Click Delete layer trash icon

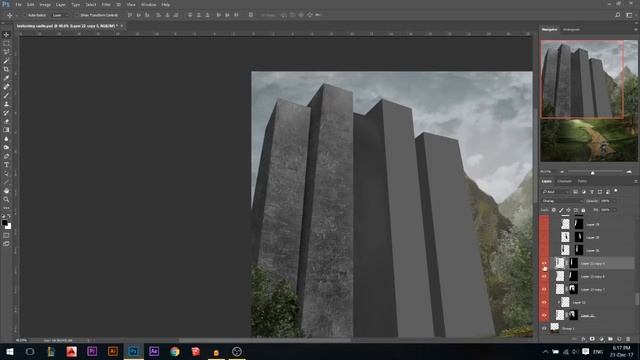coord(628,339)
